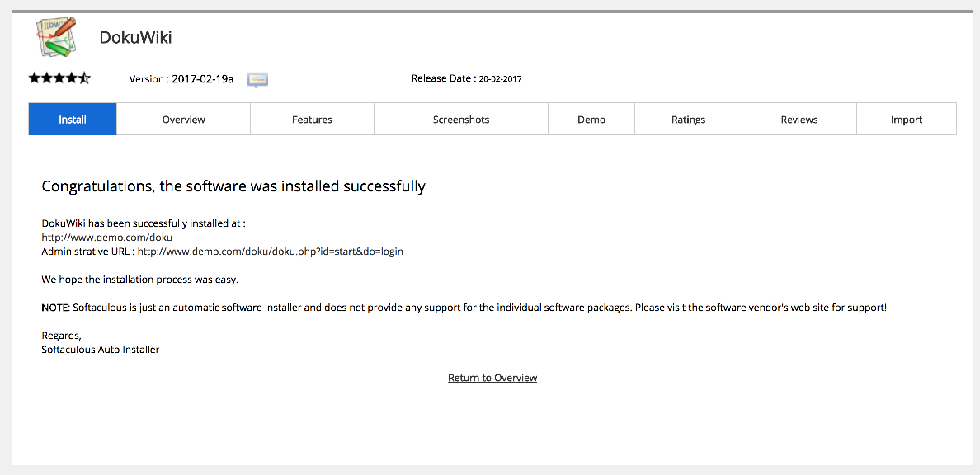Click the star rating icons

click(x=59, y=78)
